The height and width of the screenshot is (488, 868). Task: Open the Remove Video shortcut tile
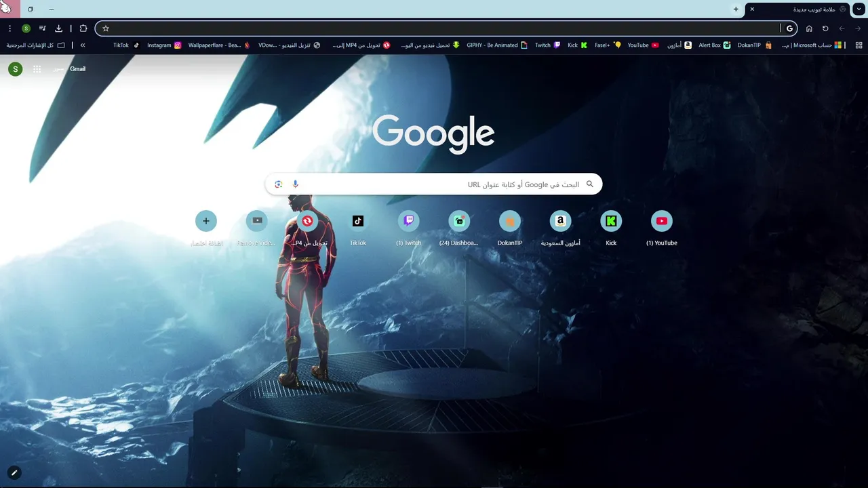click(256, 227)
